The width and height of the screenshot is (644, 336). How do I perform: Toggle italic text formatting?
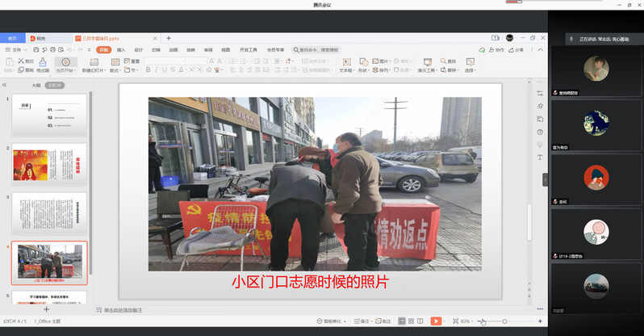(157, 70)
